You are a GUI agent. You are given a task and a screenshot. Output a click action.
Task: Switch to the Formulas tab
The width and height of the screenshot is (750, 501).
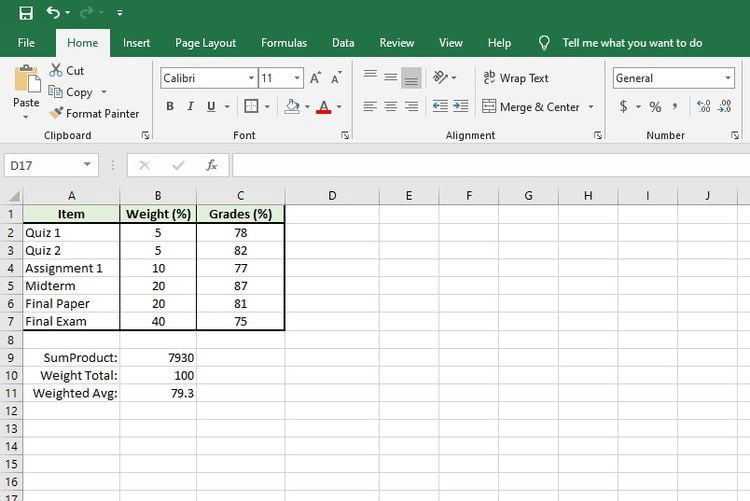tap(284, 43)
